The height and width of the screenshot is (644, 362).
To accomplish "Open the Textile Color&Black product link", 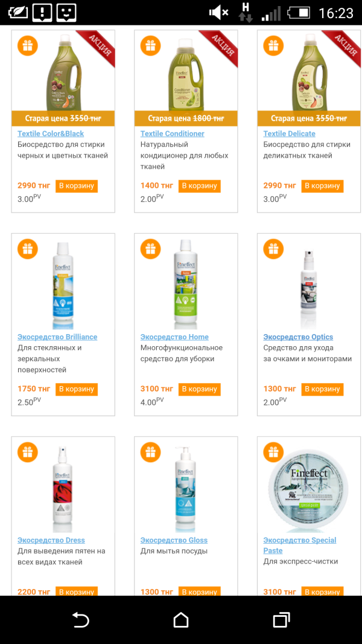I will (x=51, y=134).
